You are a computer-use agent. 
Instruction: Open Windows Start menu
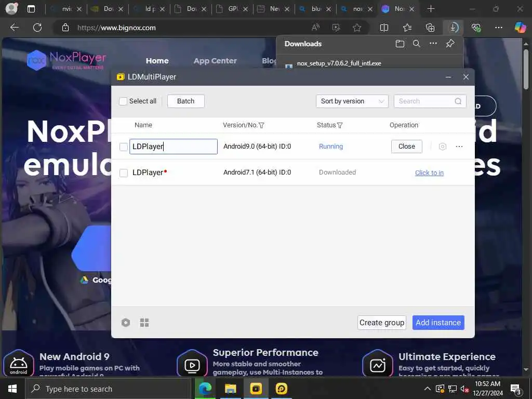(12, 389)
